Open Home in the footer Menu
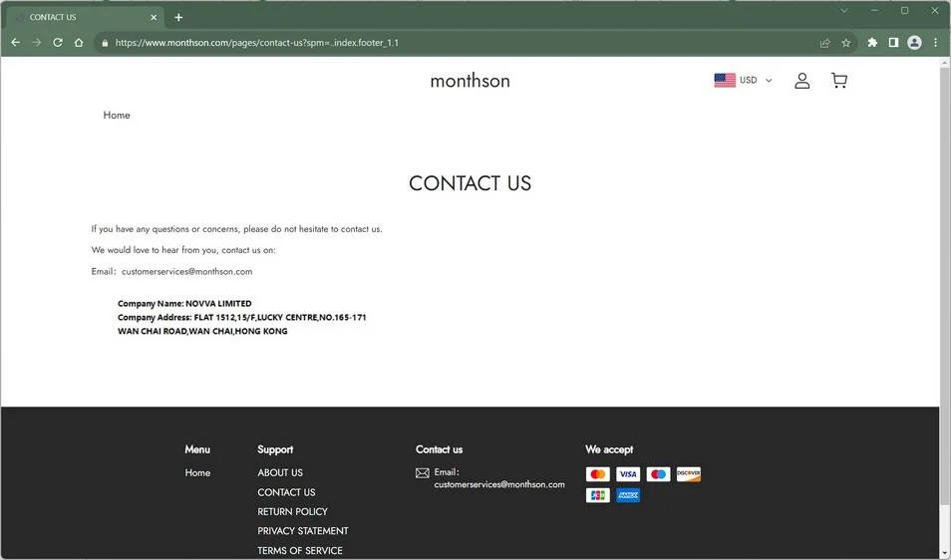The image size is (951, 560). click(197, 472)
